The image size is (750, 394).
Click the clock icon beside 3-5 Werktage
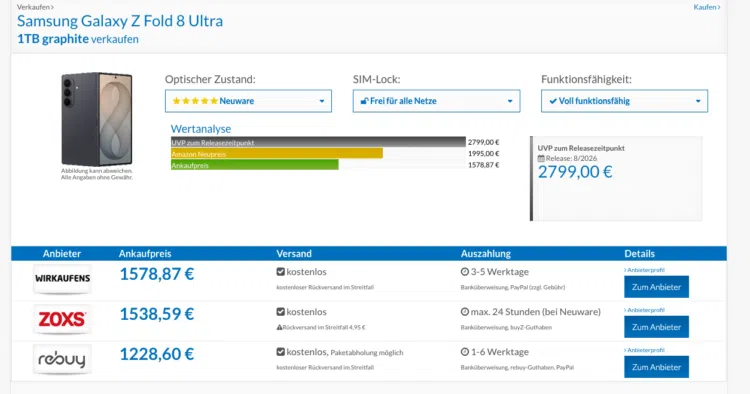point(464,272)
